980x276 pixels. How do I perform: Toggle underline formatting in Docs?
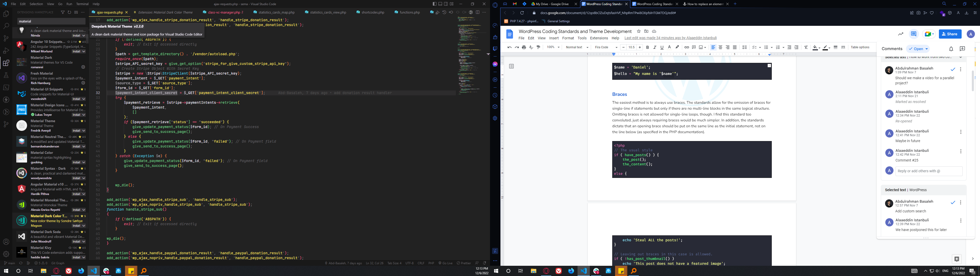pos(662,47)
